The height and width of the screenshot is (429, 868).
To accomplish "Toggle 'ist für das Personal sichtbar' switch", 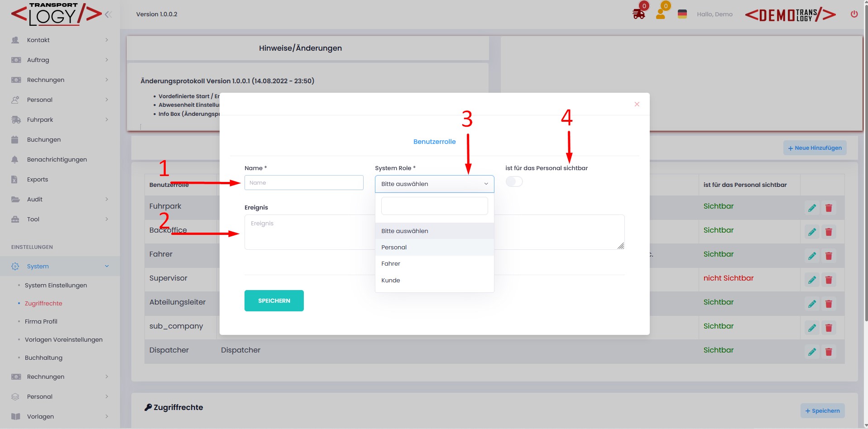I will (514, 181).
